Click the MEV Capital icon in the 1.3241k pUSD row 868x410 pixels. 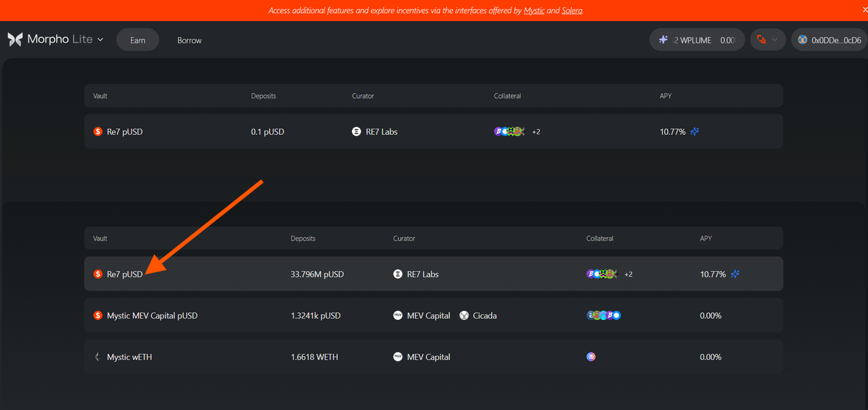coord(397,316)
